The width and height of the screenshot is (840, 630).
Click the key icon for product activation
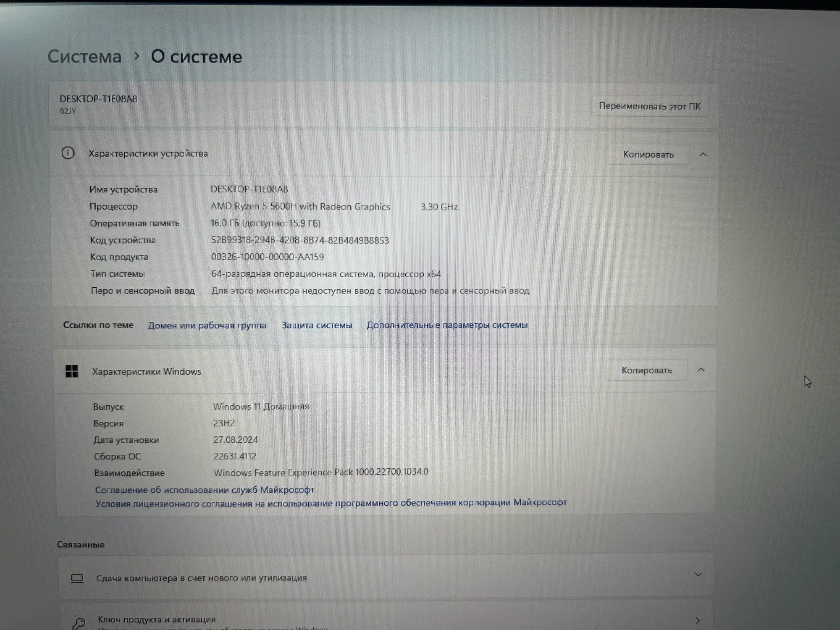click(x=79, y=623)
